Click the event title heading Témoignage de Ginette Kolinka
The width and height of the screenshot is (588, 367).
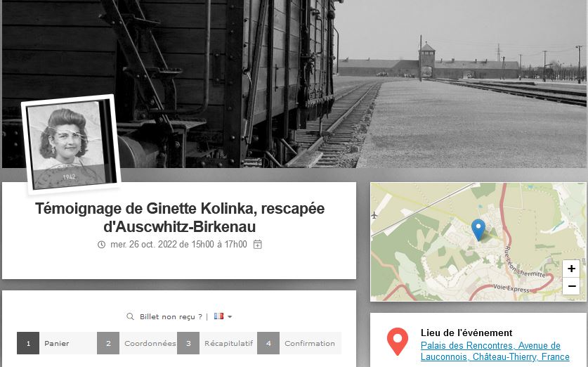coord(180,217)
